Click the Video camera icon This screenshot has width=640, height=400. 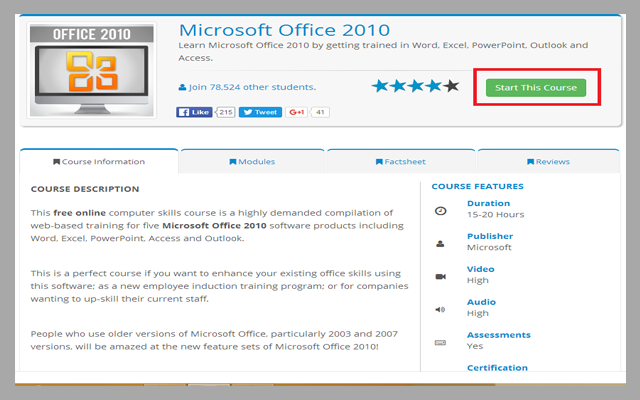(440, 276)
